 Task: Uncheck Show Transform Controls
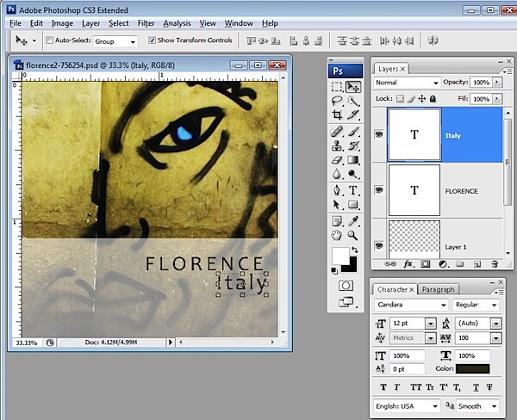pos(152,40)
